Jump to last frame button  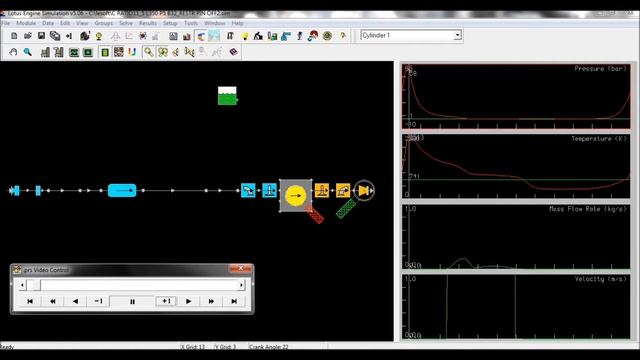point(234,301)
